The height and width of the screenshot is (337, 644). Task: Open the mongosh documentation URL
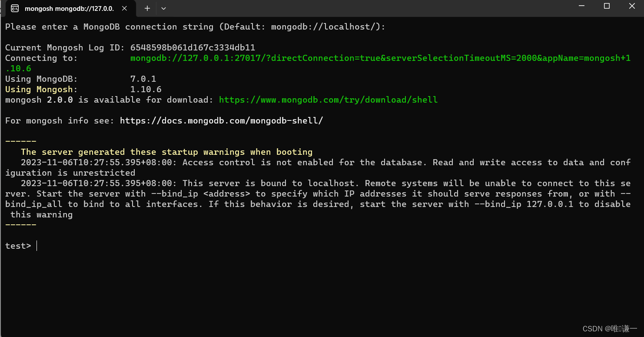coord(221,120)
